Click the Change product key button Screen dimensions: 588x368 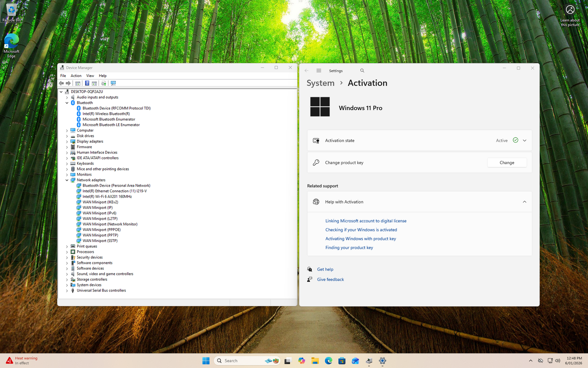(x=507, y=163)
